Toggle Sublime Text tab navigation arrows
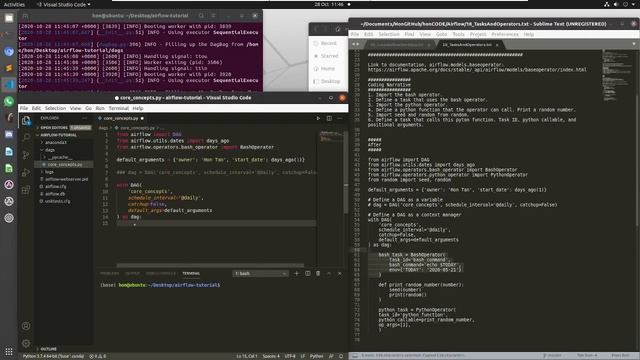The image size is (640, 360). (356, 44)
